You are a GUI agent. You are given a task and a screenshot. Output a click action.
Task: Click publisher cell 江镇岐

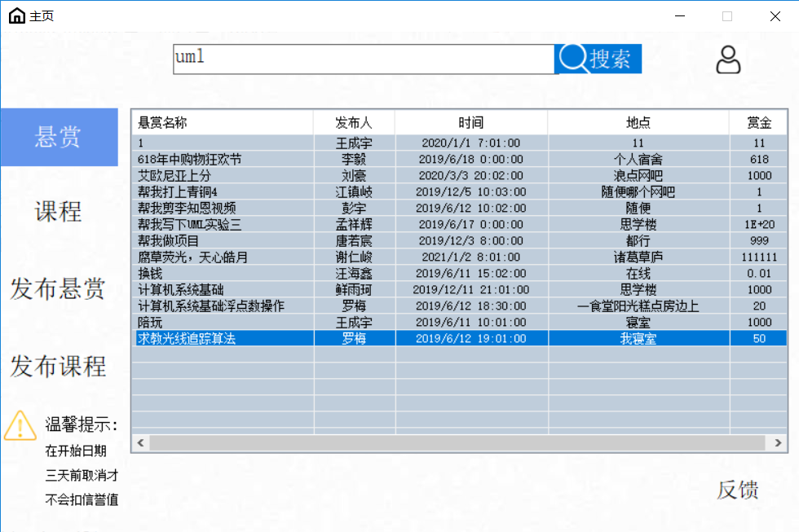(x=354, y=192)
